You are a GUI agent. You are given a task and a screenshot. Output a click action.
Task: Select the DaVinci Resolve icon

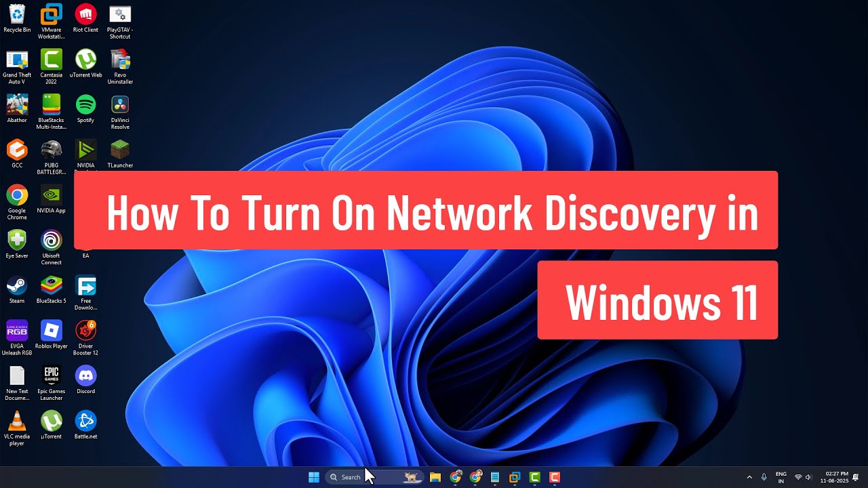(120, 112)
